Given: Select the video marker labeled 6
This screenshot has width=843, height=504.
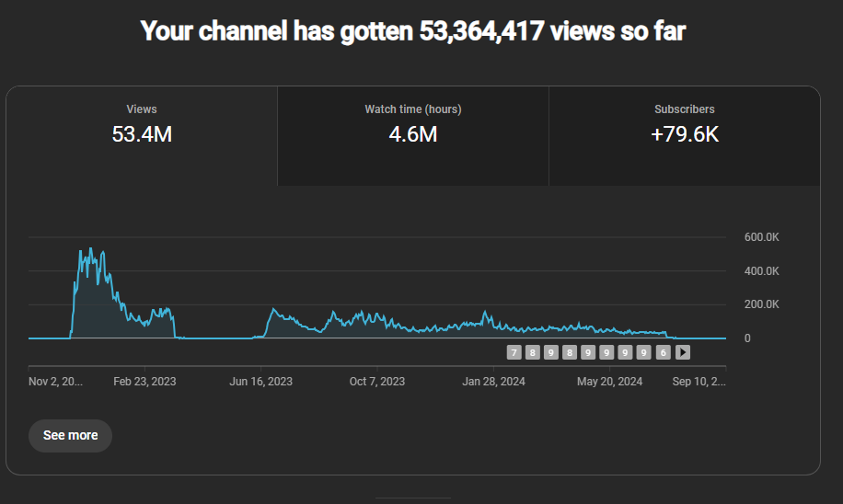Looking at the screenshot, I should (x=663, y=352).
